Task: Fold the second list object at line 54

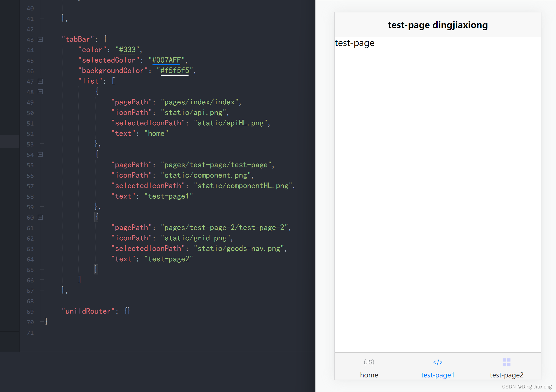Action: pyautogui.click(x=40, y=154)
